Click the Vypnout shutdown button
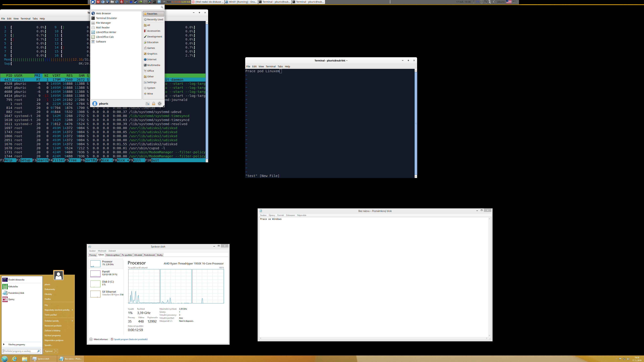The image size is (644, 362). coord(49,351)
